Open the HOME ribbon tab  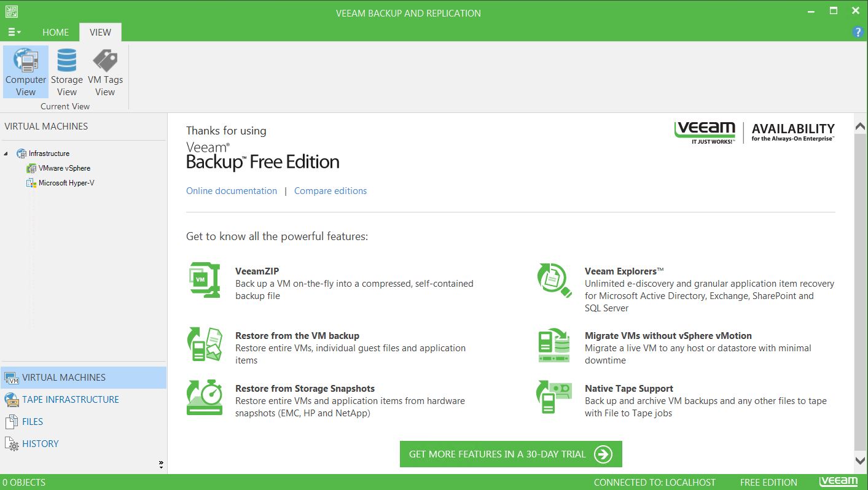click(x=55, y=32)
